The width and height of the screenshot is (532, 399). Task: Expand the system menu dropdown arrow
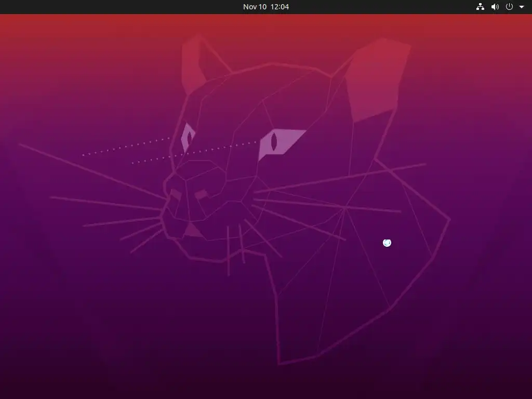[522, 7]
